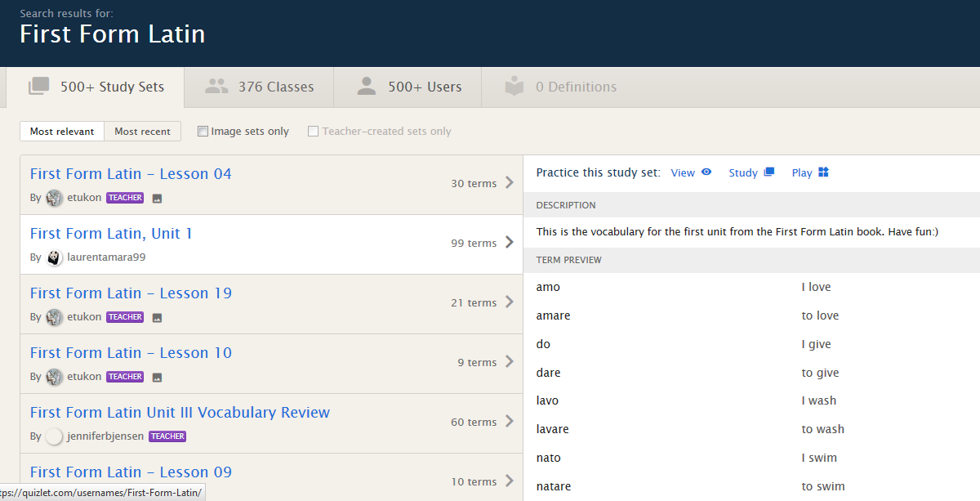Open First Form Latin – Lesson 09
This screenshot has width=980, height=501.
point(131,472)
